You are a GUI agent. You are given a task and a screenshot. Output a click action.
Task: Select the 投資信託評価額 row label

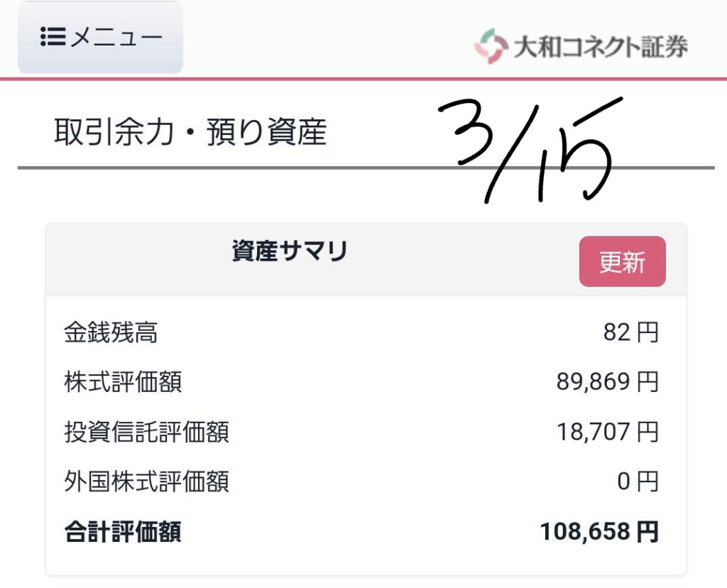click(x=146, y=432)
